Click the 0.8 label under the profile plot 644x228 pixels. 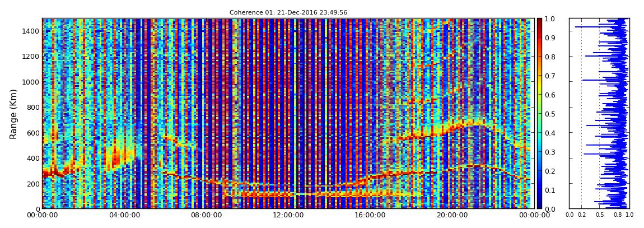[x=618, y=215]
